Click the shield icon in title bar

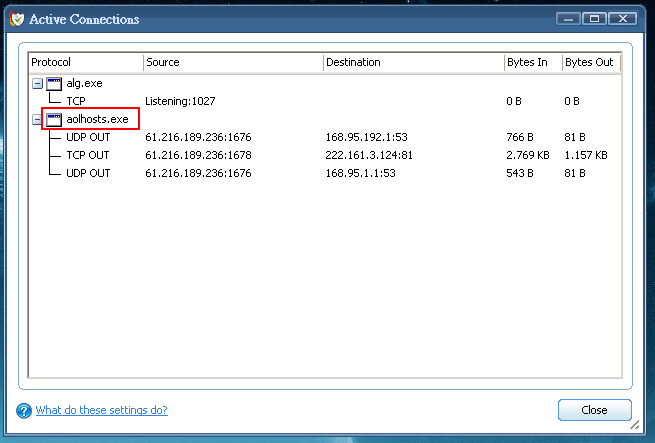17,19
